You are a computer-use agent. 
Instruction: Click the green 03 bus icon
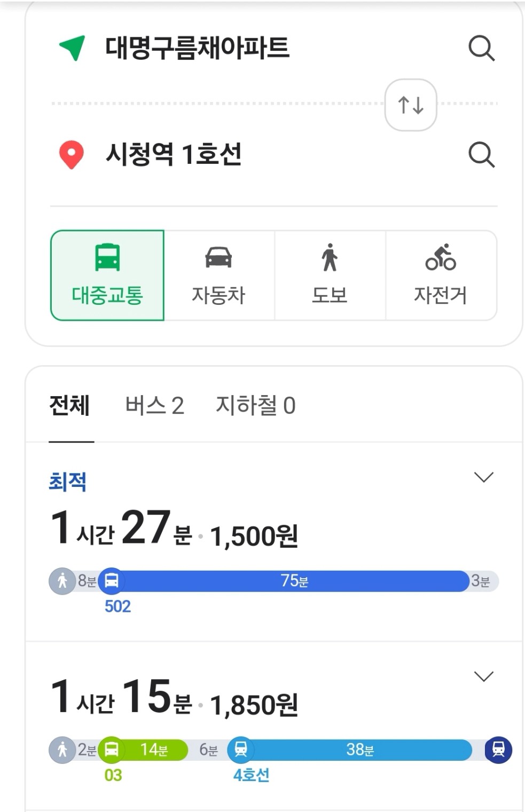click(111, 750)
